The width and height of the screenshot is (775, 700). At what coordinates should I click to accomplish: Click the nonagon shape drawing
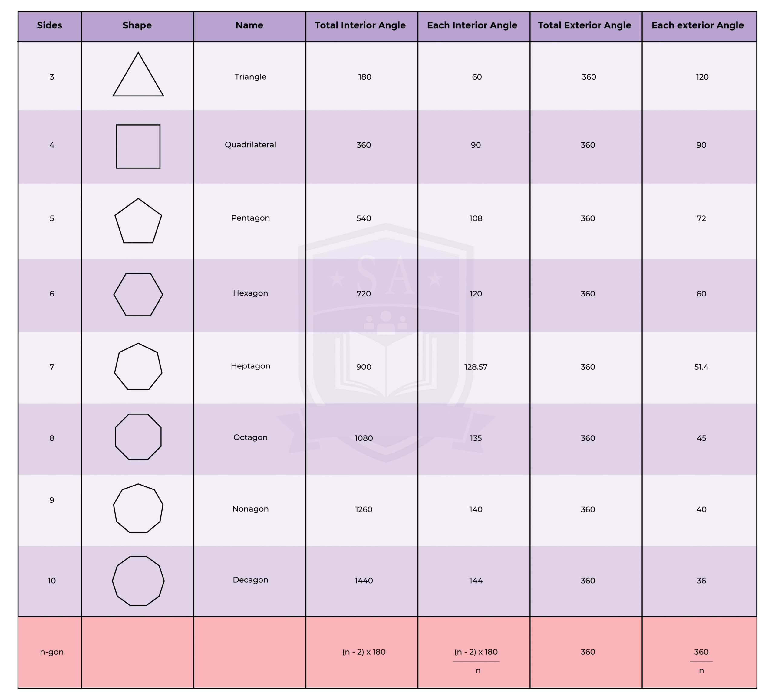(x=138, y=508)
